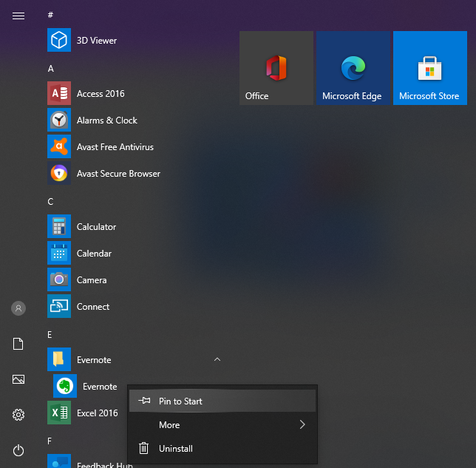Open the Office tile
The image size is (476, 468).
point(276,68)
